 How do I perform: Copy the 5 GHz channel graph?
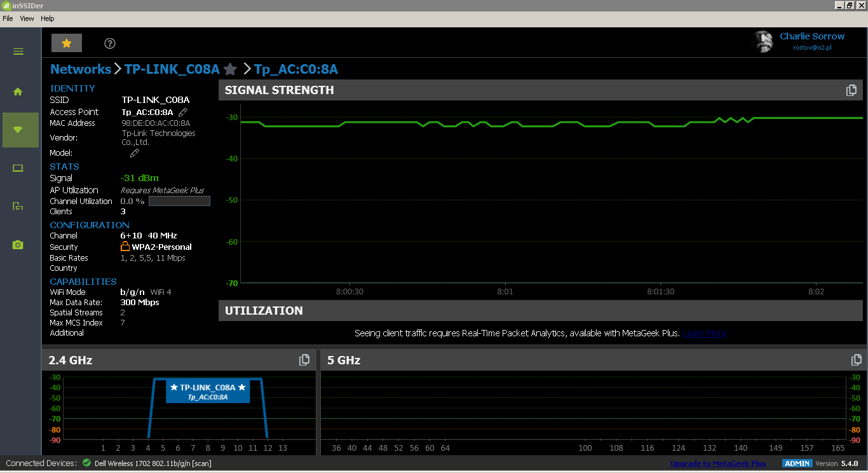(856, 359)
